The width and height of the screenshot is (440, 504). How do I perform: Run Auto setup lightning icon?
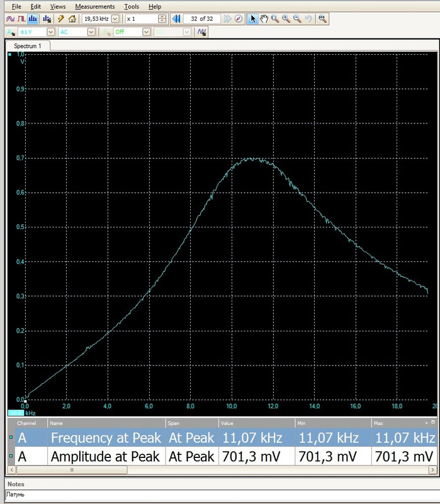tap(60, 19)
